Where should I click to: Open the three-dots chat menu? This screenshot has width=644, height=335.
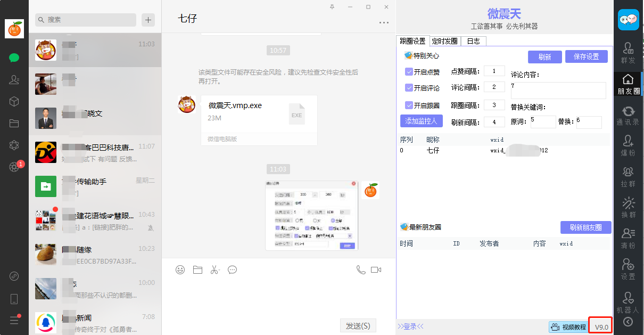point(384,23)
